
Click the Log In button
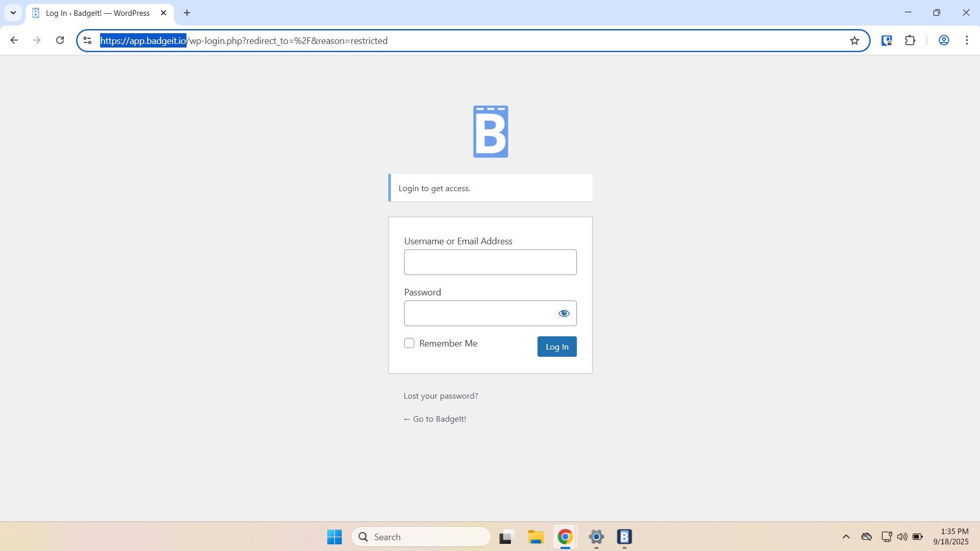[x=557, y=347]
